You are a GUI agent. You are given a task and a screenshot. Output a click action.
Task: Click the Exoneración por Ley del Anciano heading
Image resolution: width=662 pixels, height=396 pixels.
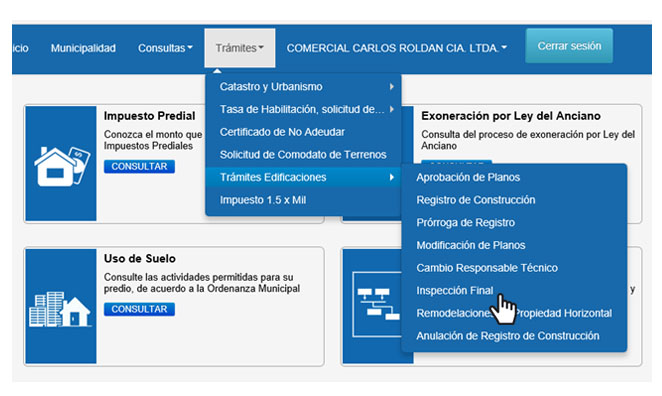click(x=510, y=116)
